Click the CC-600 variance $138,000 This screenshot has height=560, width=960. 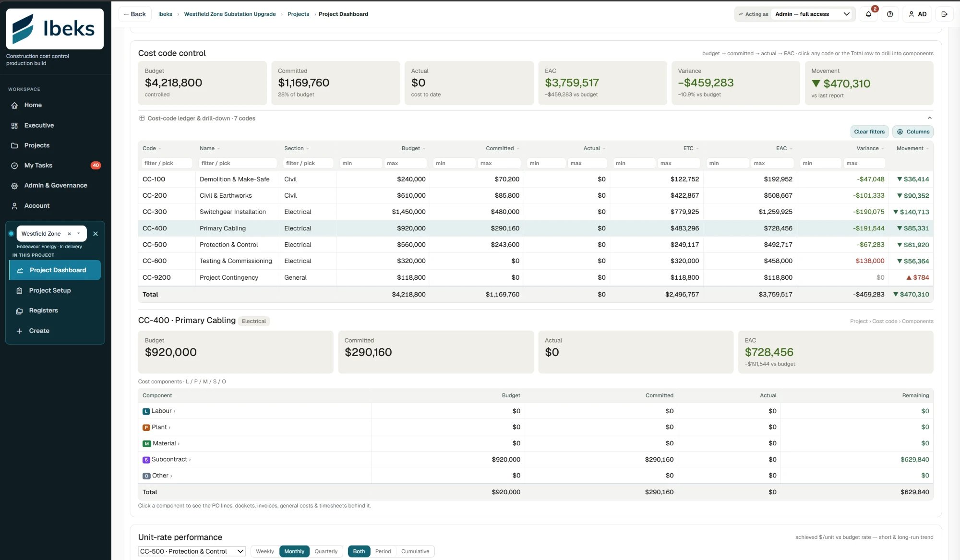point(870,261)
